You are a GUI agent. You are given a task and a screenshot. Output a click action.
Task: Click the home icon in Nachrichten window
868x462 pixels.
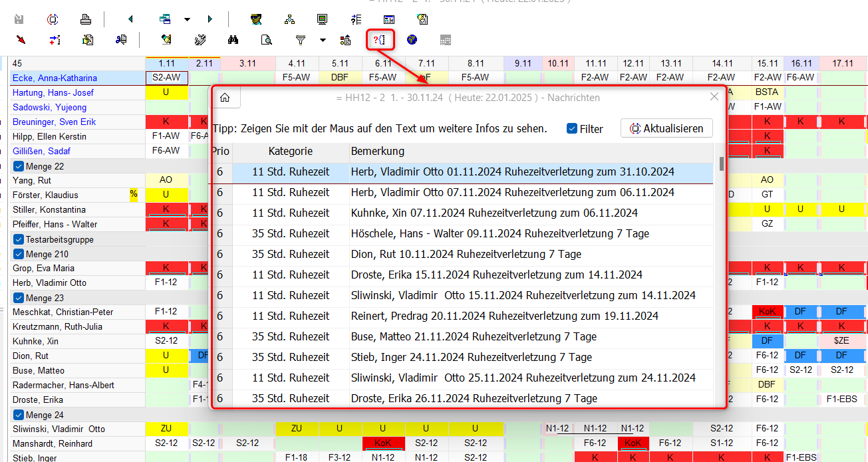click(x=225, y=98)
